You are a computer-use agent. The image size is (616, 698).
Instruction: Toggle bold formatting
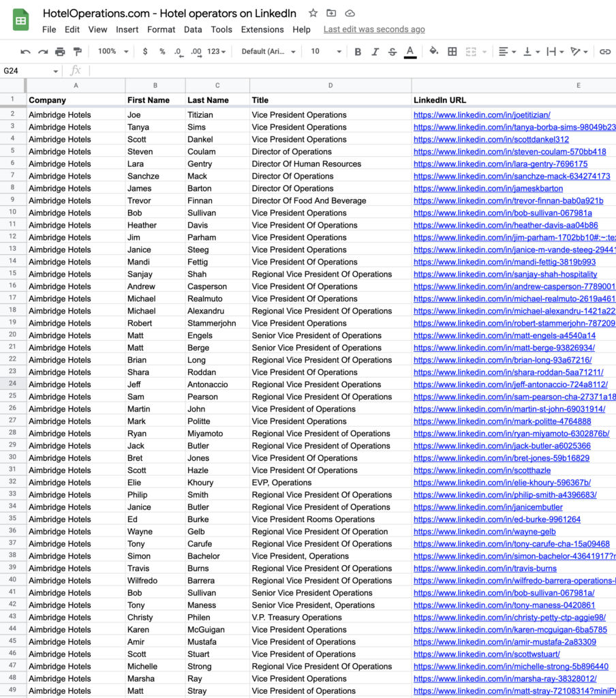[x=358, y=52]
